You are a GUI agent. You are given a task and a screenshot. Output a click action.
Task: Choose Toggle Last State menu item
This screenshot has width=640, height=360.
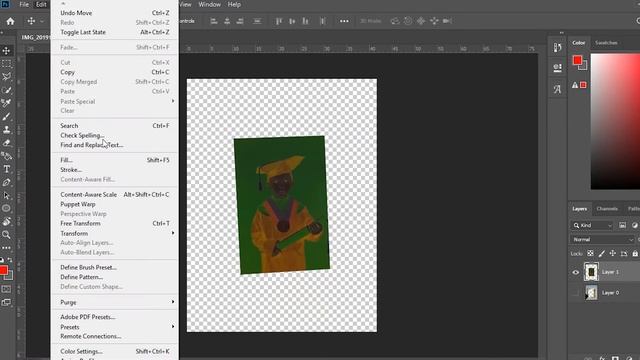tap(115, 32)
